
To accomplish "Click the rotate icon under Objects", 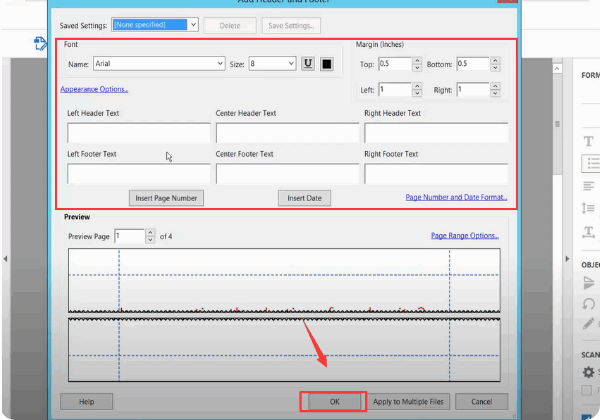I will pos(588,304).
